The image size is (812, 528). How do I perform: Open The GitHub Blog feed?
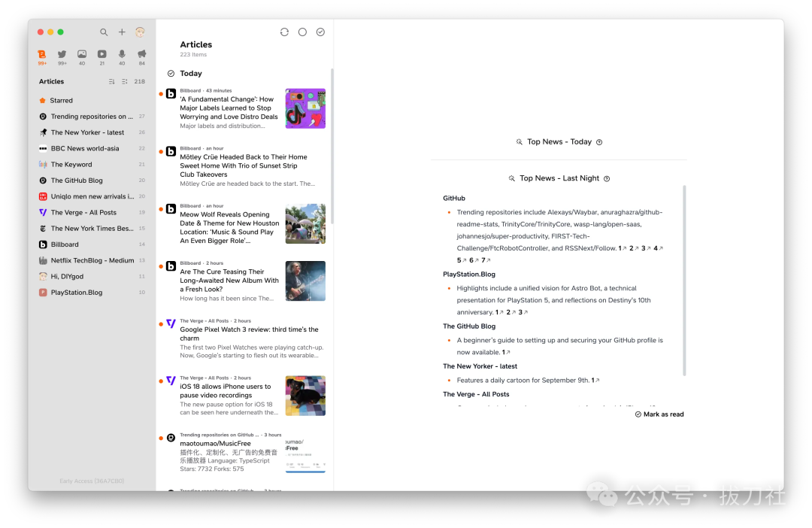pos(92,181)
